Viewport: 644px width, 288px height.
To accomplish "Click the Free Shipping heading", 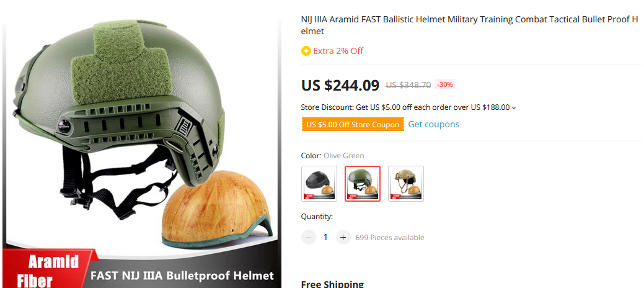I will click(332, 284).
